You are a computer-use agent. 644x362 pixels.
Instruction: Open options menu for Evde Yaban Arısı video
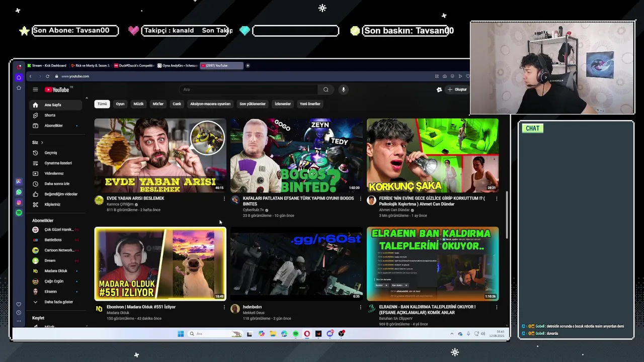224,199
